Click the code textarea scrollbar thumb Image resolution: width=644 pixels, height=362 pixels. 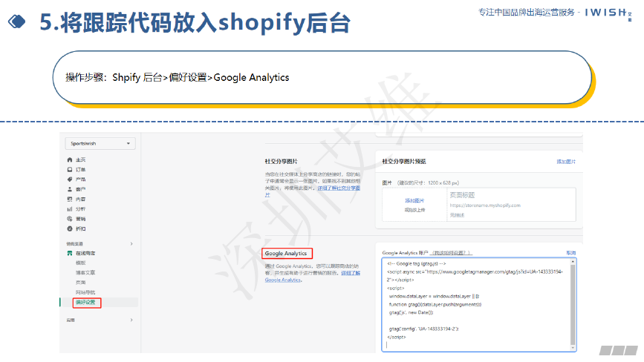[573, 305]
